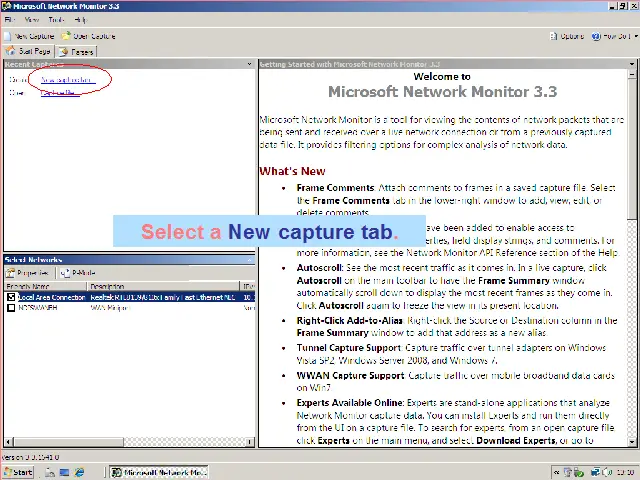Click the network computers tray icon
Image resolution: width=640 pixels, height=480 pixels.
596,472
